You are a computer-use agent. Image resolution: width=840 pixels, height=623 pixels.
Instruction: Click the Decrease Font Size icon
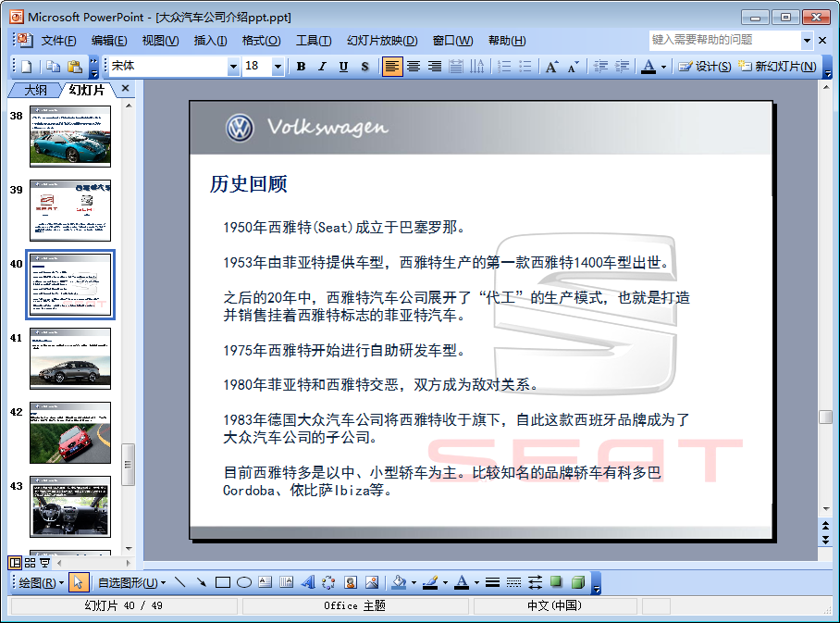(x=574, y=67)
